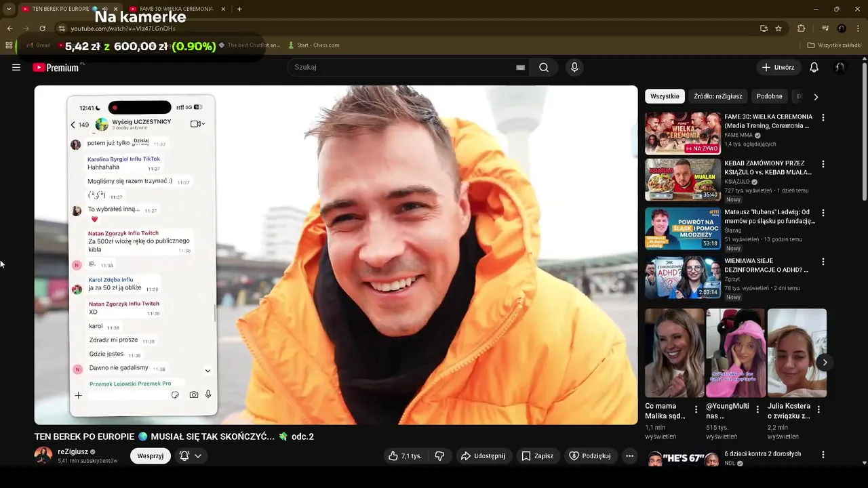The image size is (868, 488).
Task: Open options for Julia Kostera short
Action: coord(818,409)
